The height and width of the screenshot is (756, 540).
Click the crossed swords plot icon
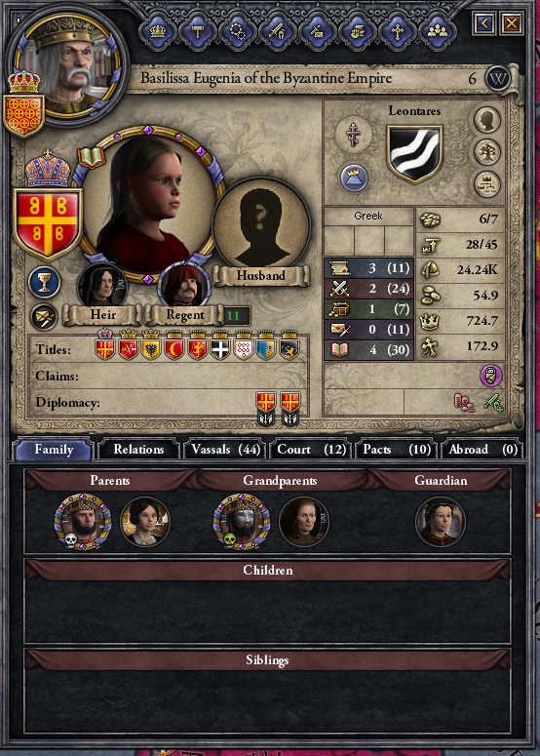pos(44,317)
